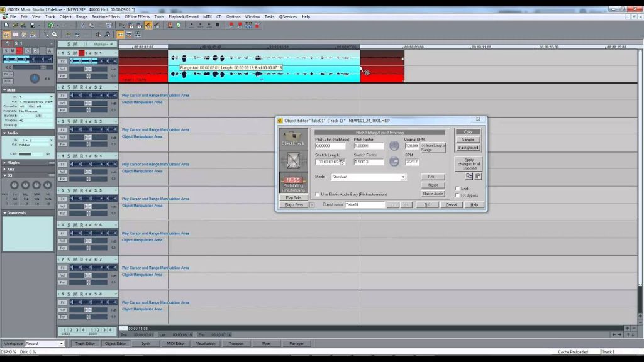
Task: Expand the Plugins section
Action: 4,163
